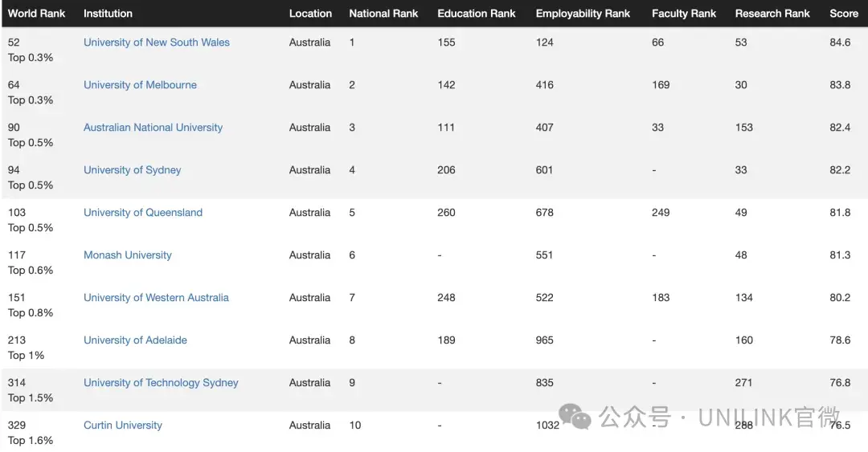
Task: Click the Institution column header
Action: 108,14
